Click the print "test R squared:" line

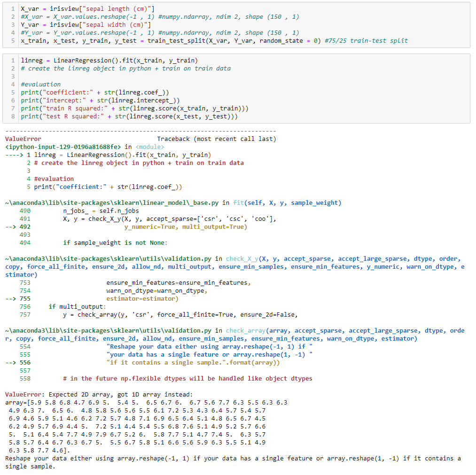pos(129,116)
